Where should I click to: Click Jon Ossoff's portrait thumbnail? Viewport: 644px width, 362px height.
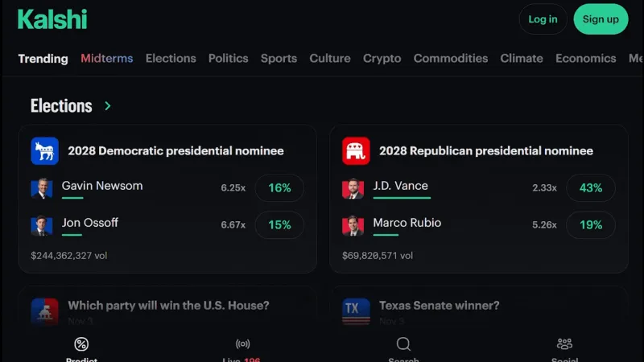point(42,225)
